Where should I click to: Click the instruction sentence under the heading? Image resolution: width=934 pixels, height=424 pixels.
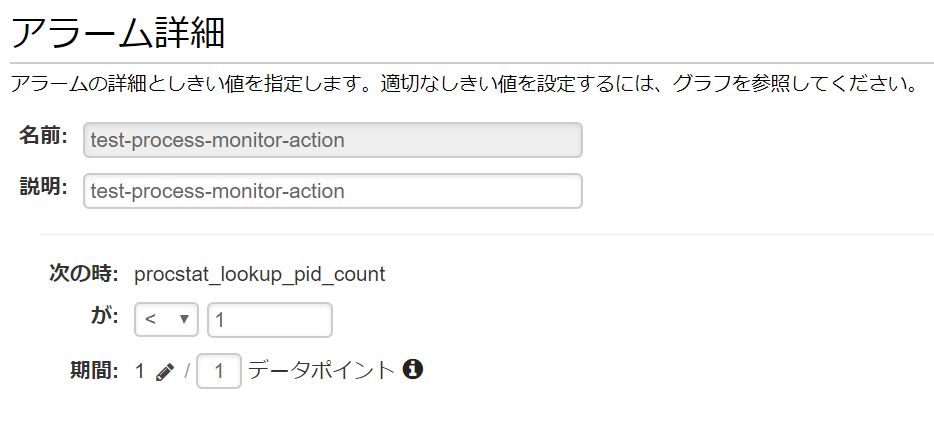(x=463, y=84)
